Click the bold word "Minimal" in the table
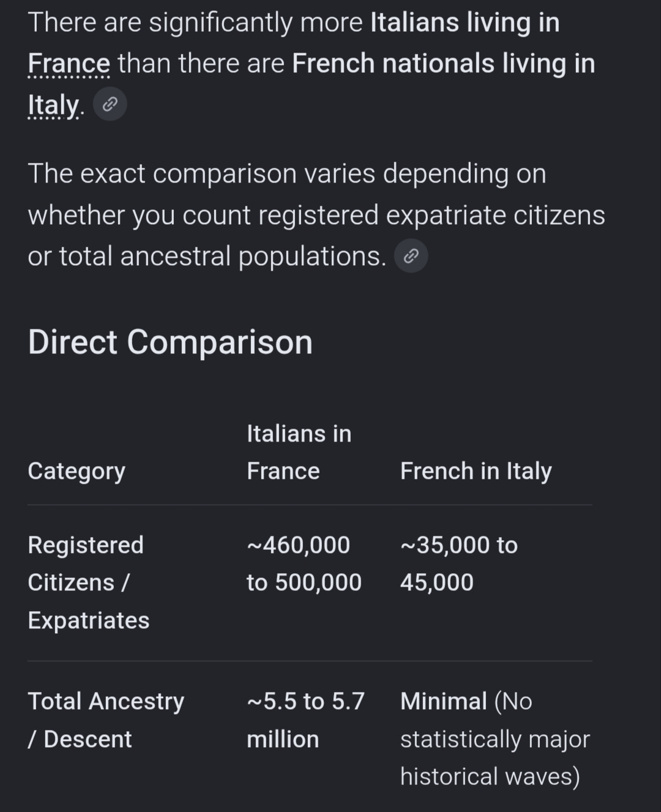661x812 pixels. click(x=444, y=701)
